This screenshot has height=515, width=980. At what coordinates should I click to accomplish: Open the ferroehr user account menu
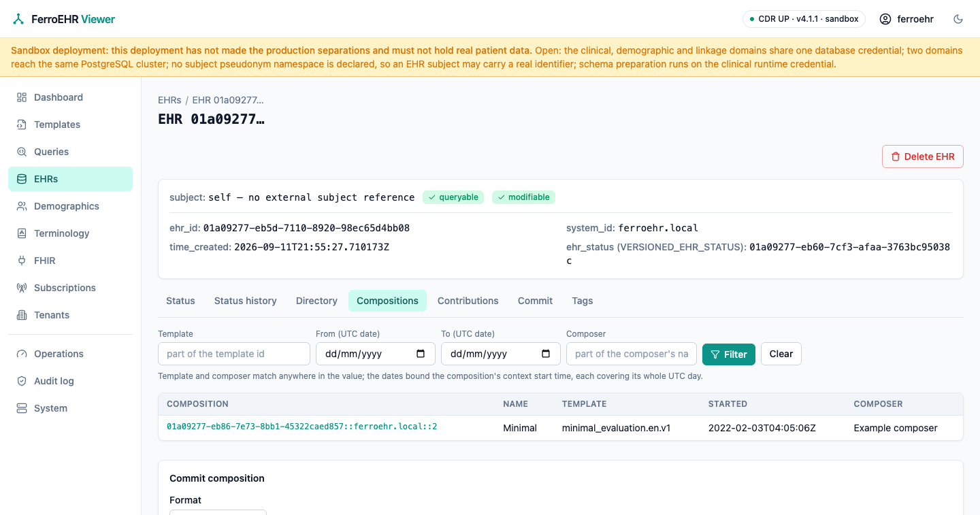point(906,19)
